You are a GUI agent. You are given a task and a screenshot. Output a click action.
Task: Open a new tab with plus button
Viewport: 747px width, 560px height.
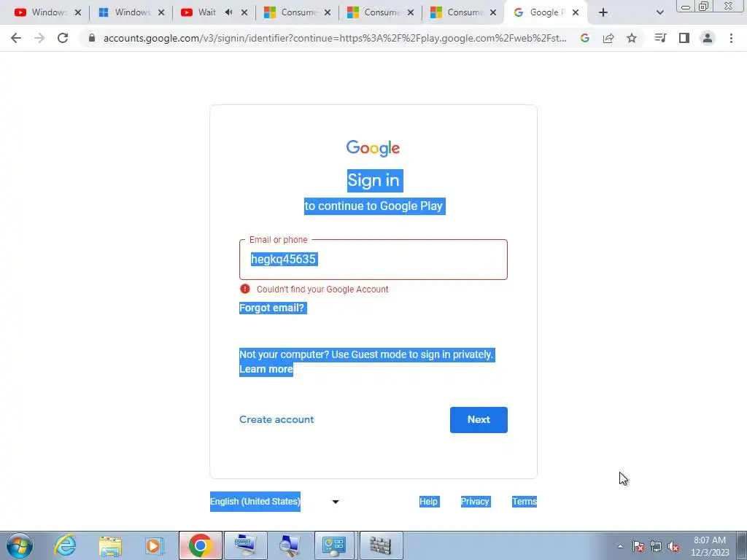click(603, 12)
